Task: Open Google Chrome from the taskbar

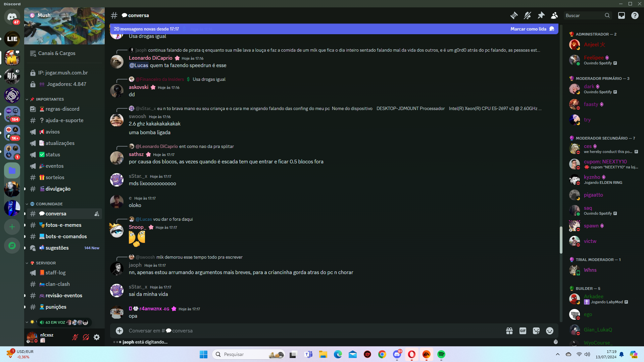Action: [x=382, y=354]
